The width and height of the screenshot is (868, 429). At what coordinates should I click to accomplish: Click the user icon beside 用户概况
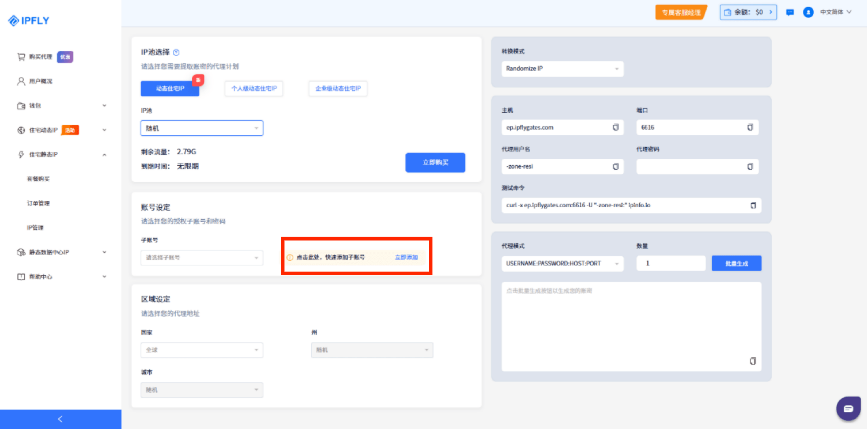tap(21, 81)
